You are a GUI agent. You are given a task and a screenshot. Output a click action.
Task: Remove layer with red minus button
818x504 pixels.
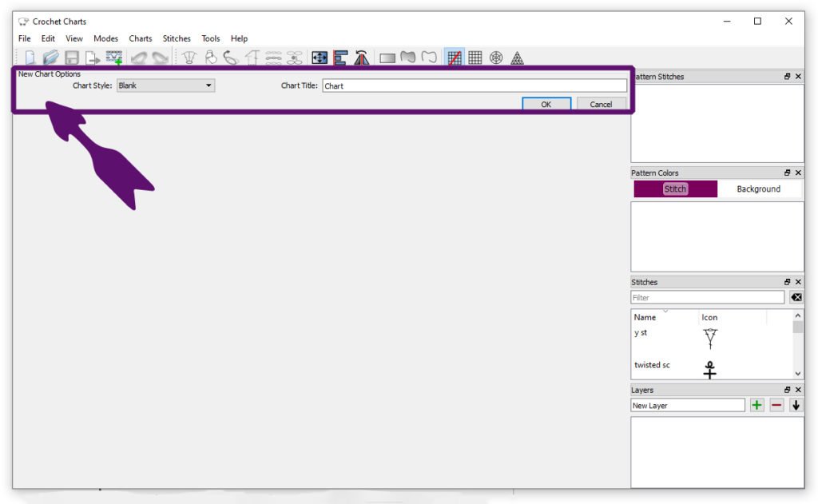tap(776, 405)
